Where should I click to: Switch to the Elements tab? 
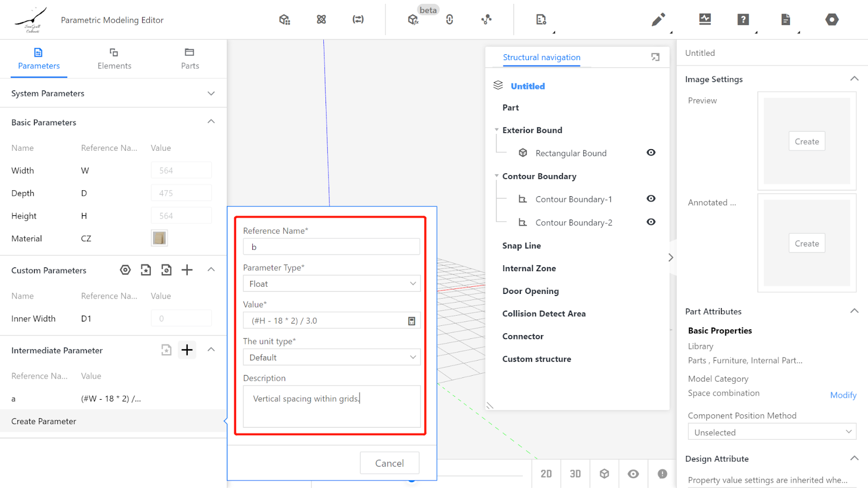pyautogui.click(x=114, y=59)
